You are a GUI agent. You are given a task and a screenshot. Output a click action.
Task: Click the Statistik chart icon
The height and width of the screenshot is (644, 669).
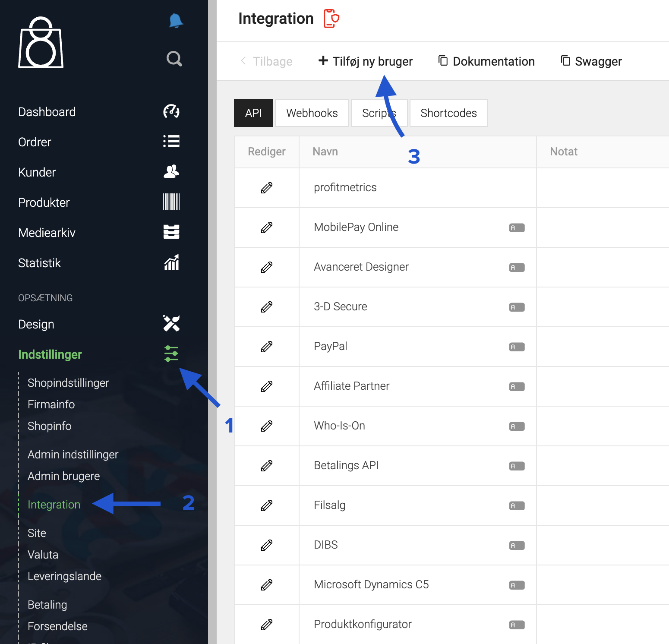click(171, 262)
